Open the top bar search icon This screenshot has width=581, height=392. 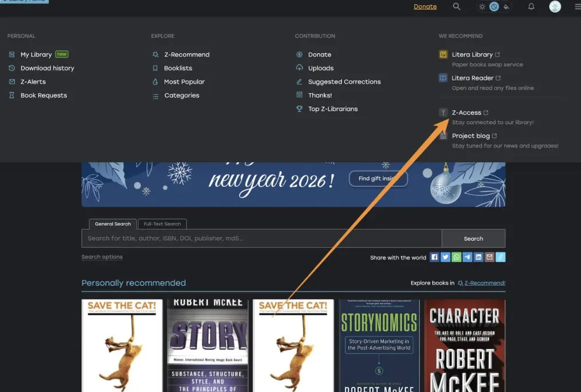point(456,7)
